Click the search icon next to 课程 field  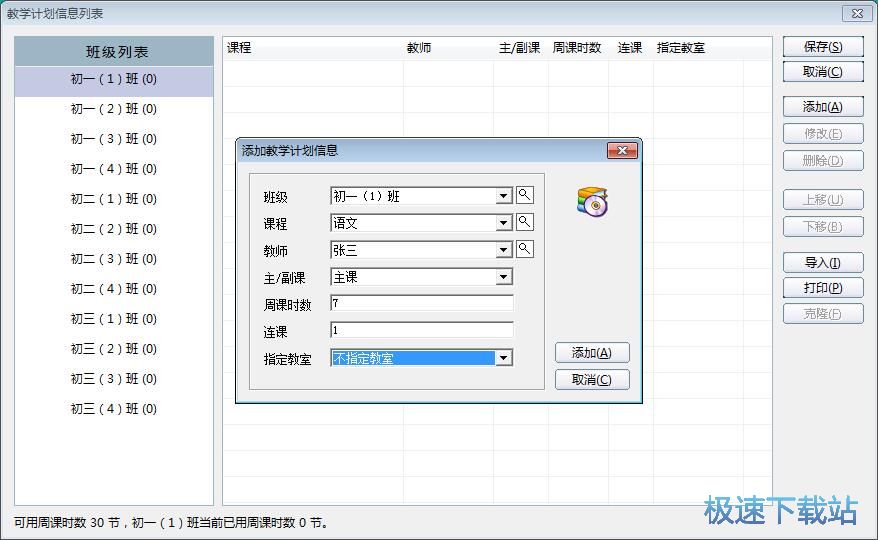click(524, 222)
